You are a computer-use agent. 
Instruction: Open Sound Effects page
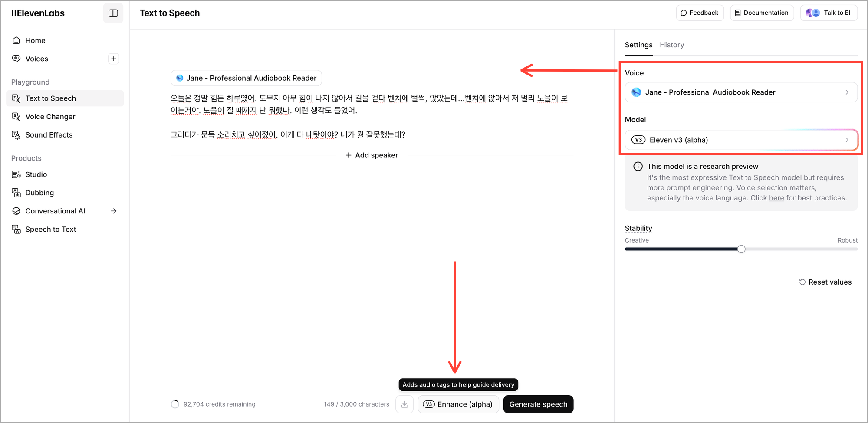pos(65,135)
